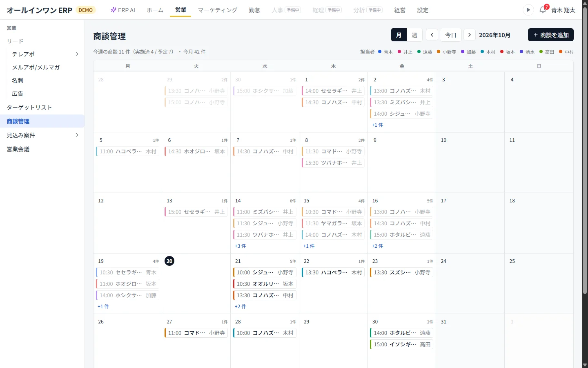Click 青木 blue legend dot
The height and width of the screenshot is (368, 588).
(380, 52)
